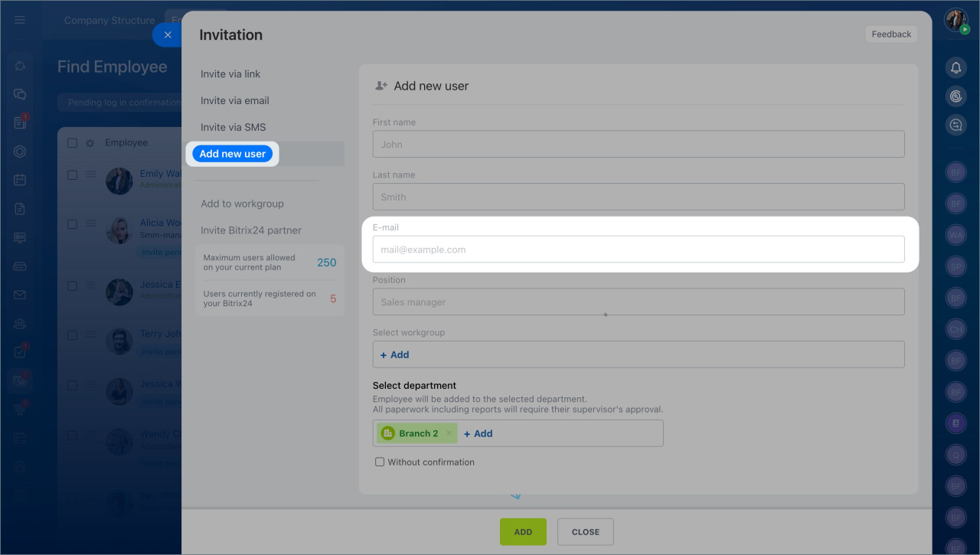Tick the checkbox for Wendy's row
980x555 pixels.
click(x=72, y=434)
